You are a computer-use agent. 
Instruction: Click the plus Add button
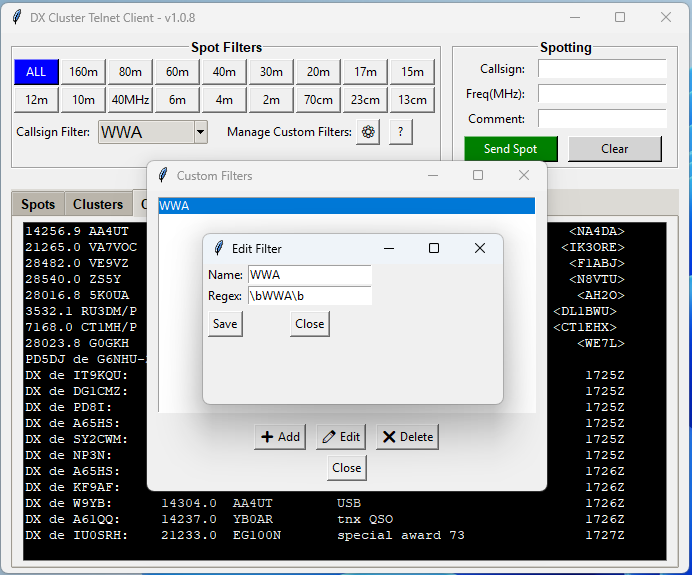coord(280,437)
